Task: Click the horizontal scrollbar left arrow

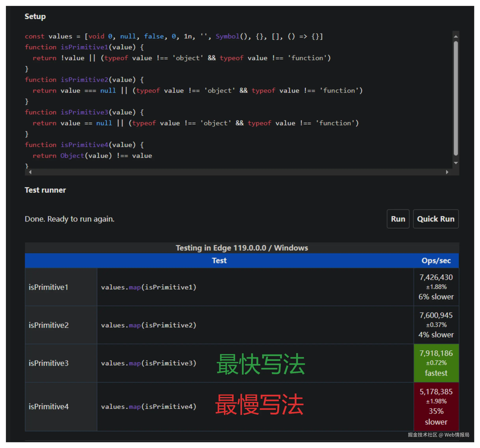Action: coord(30,172)
